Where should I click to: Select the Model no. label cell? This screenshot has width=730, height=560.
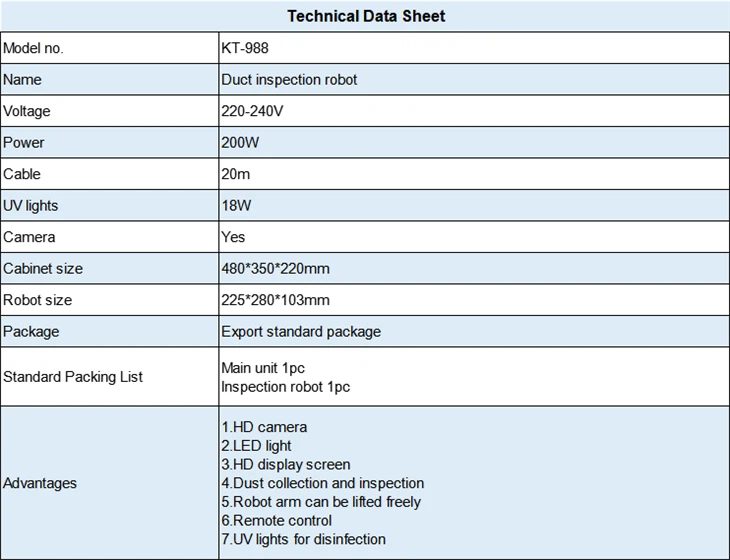tap(110, 48)
